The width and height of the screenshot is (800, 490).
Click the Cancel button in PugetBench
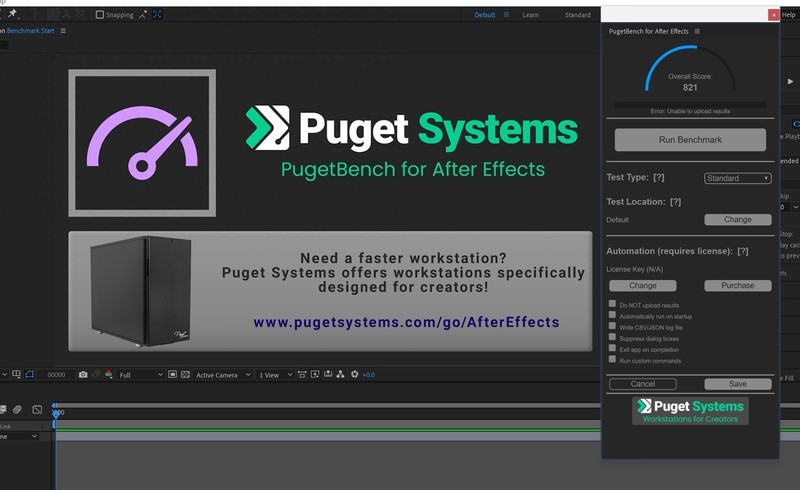click(x=643, y=384)
